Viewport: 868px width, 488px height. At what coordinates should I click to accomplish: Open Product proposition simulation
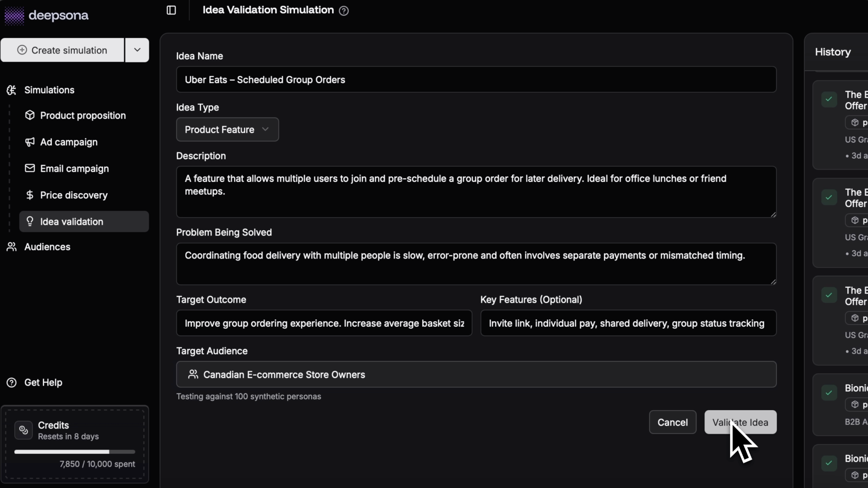pos(83,115)
